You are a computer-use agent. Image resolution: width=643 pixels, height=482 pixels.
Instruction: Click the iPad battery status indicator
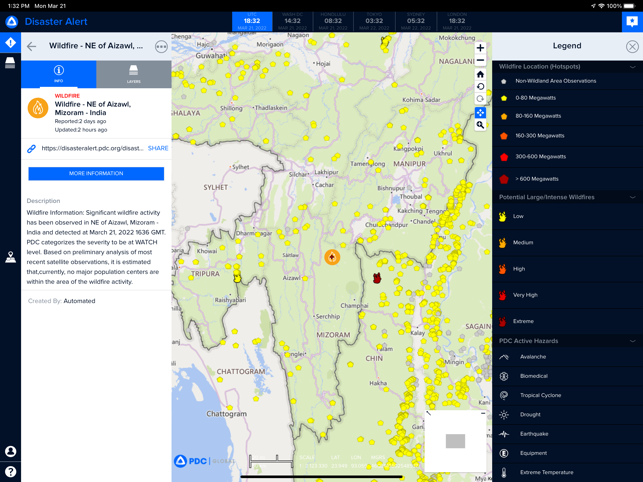point(630,6)
